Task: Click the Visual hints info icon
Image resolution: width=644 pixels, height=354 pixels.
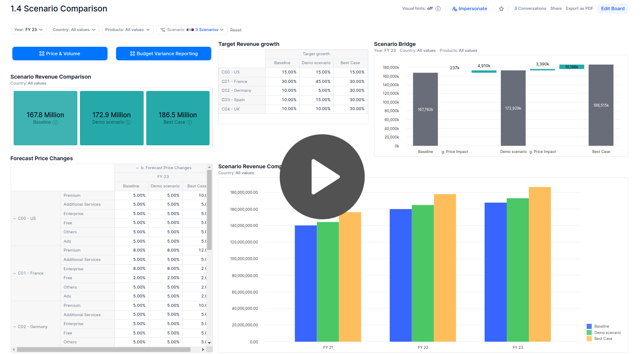Action: (x=438, y=8)
